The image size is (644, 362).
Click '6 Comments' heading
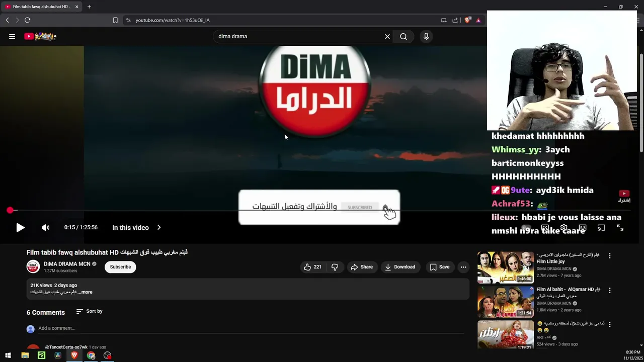click(46, 312)
